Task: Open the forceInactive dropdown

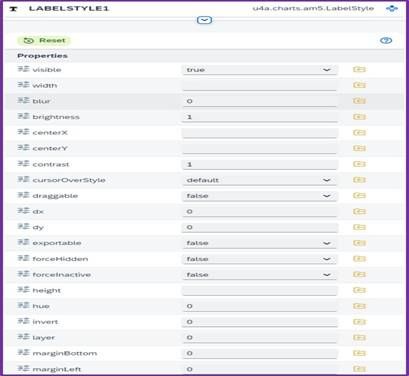Action: coord(260,275)
